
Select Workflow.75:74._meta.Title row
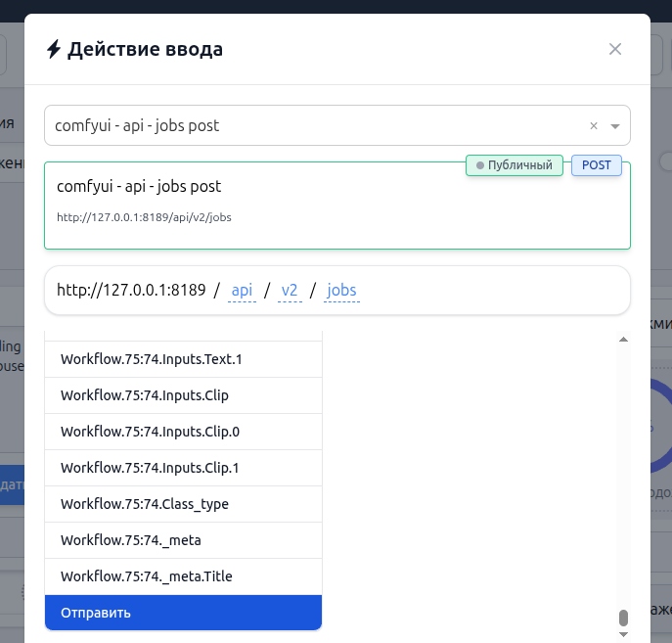click(x=184, y=576)
